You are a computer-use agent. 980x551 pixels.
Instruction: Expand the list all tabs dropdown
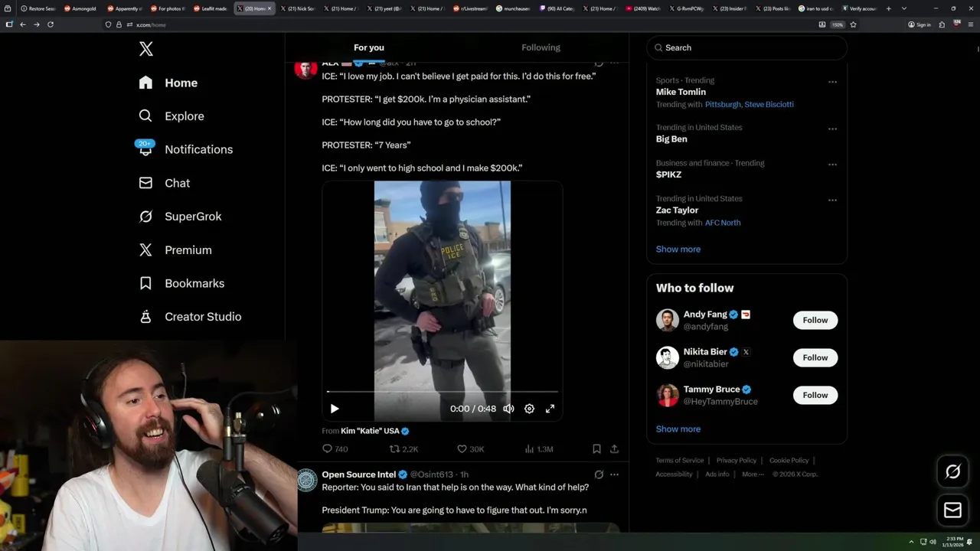[x=904, y=8]
